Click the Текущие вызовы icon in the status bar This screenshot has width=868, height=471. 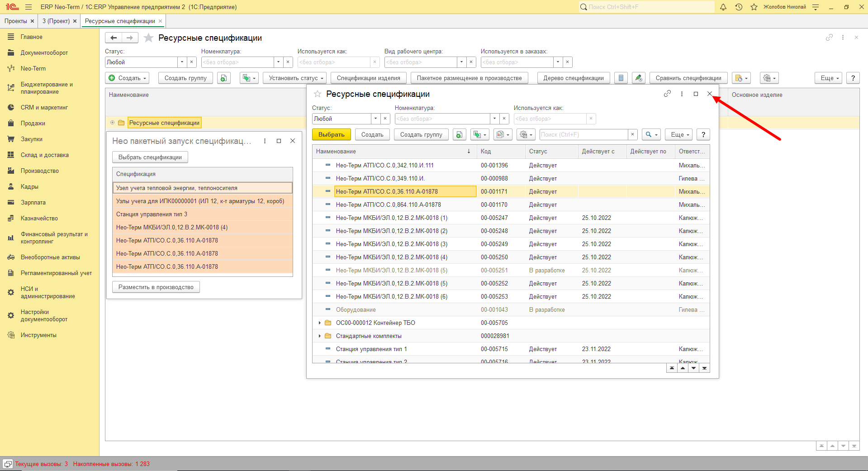coord(8,464)
